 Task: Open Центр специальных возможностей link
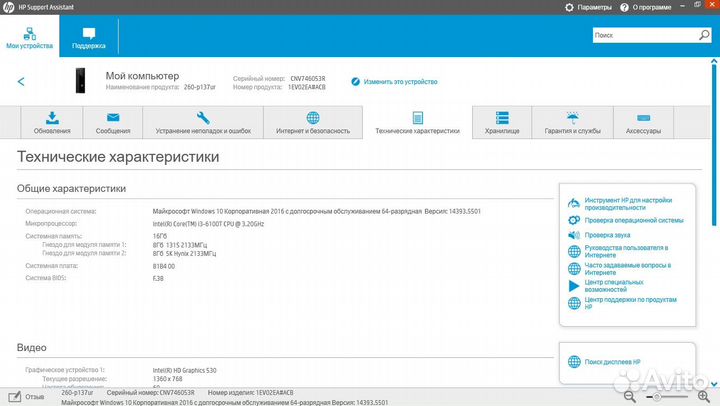tap(613, 286)
